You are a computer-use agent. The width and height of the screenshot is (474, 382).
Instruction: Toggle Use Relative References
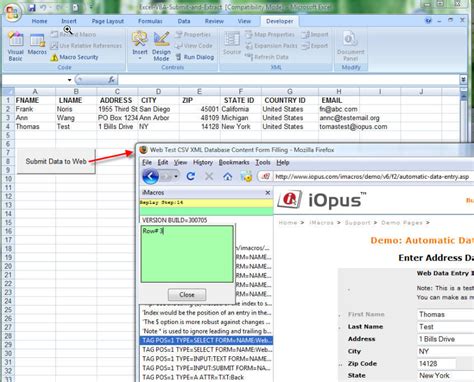(x=86, y=46)
